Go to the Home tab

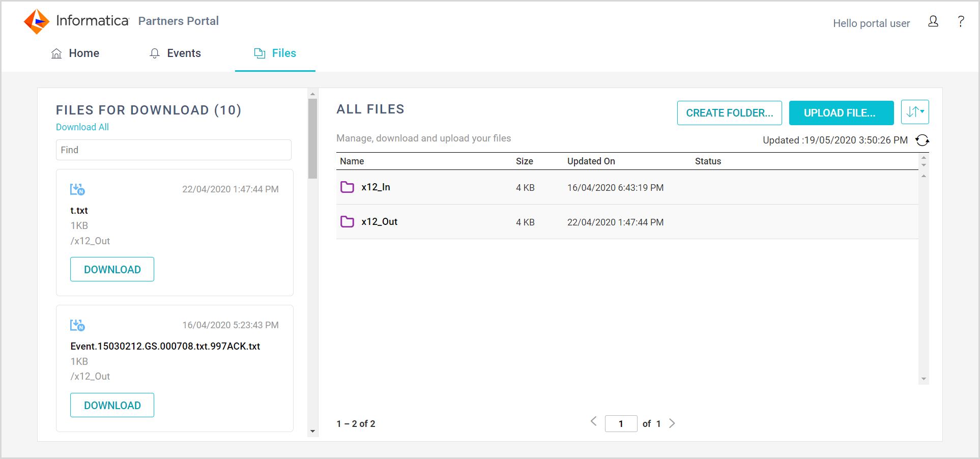coord(75,53)
